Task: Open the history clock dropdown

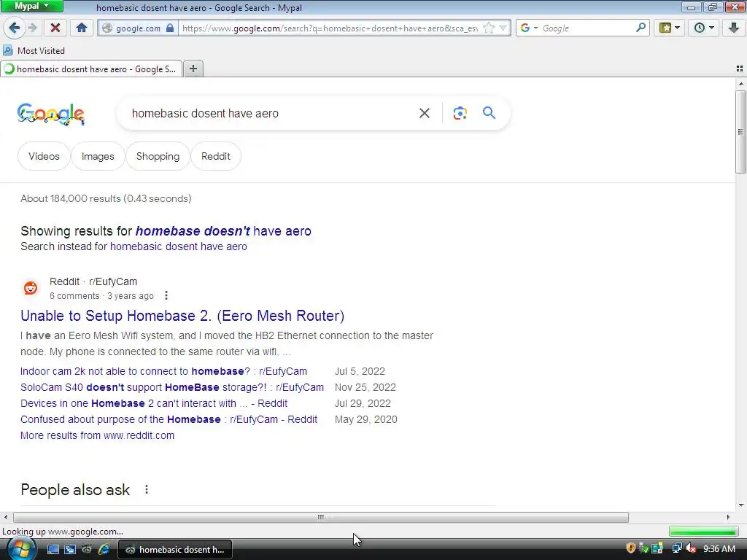Action: tap(704, 28)
